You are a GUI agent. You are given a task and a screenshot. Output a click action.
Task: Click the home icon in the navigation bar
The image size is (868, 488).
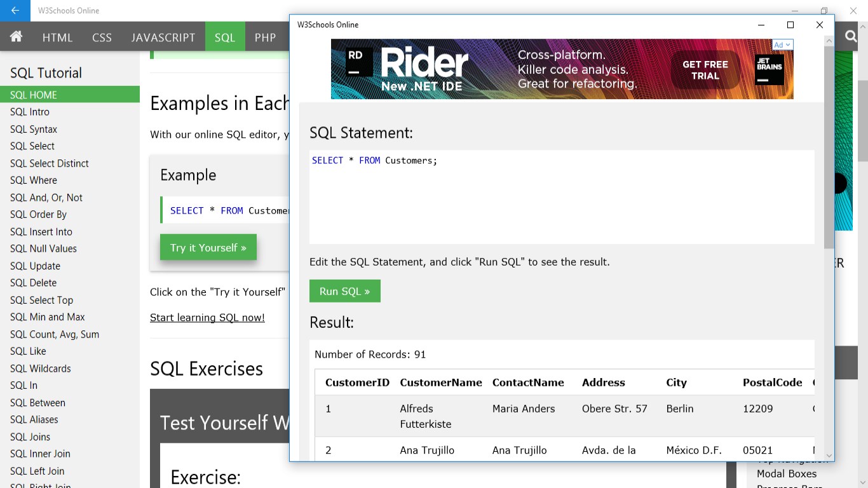(x=15, y=37)
